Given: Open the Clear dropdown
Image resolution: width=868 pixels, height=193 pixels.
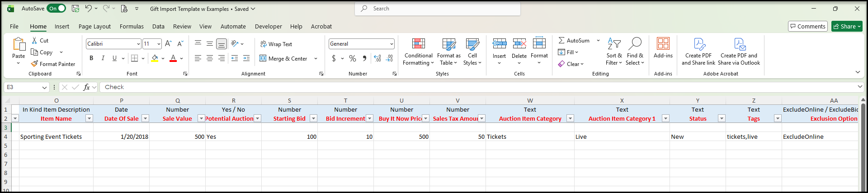Looking at the screenshot, I should (x=571, y=64).
